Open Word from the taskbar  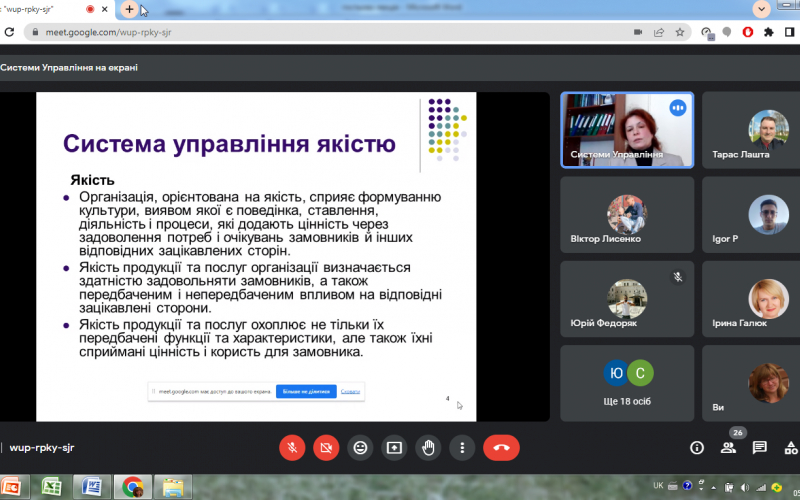(x=91, y=487)
